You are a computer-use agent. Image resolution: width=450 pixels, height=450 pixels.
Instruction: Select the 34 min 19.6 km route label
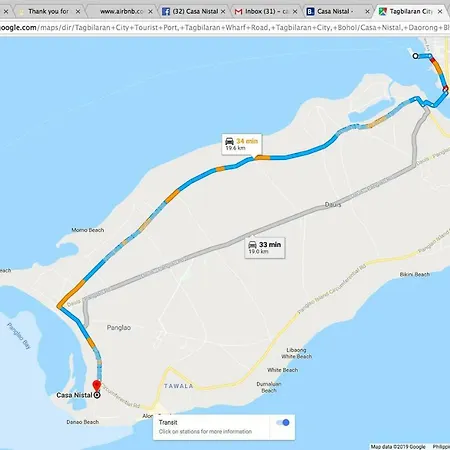click(x=242, y=144)
